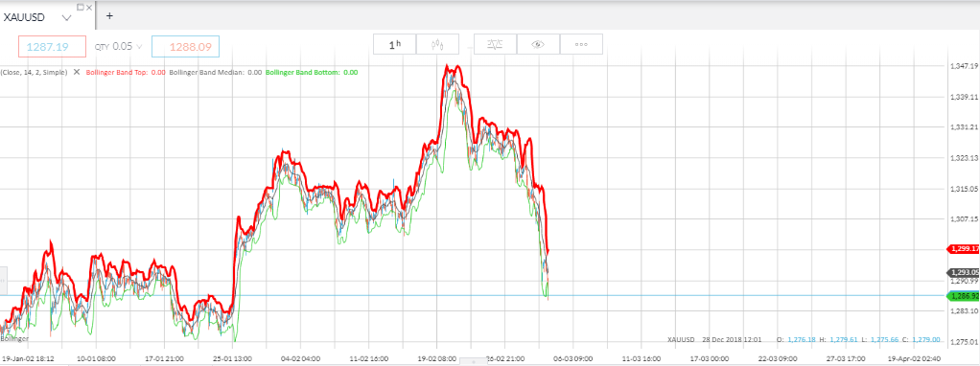Click the close value 1,279.00

pyautogui.click(x=925, y=339)
